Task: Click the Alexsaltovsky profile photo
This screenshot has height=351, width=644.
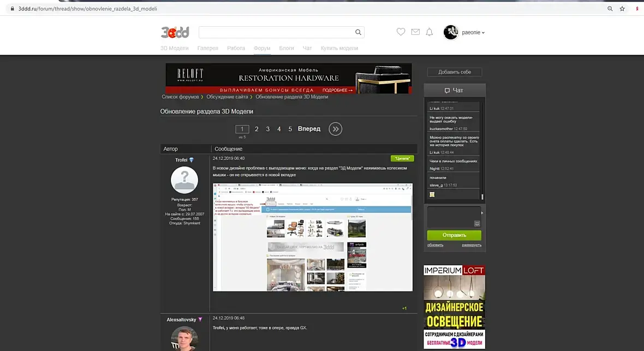Action: 184,338
